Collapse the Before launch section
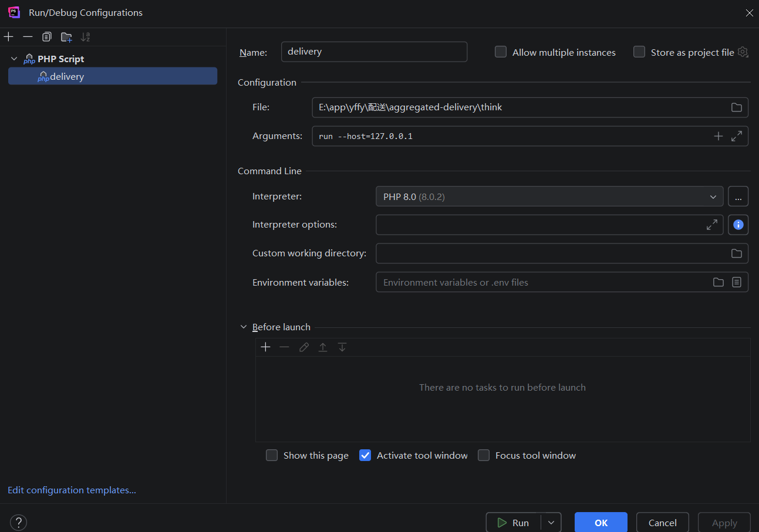 coord(244,327)
